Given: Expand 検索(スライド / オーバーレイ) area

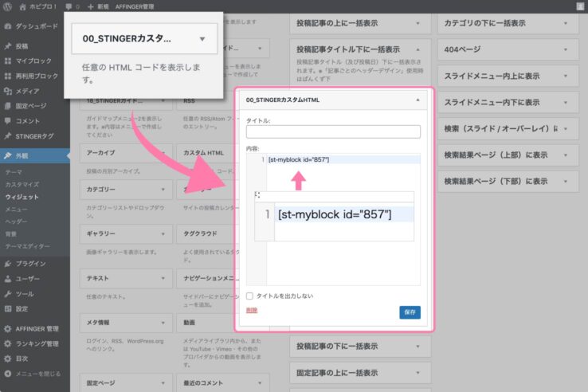Looking at the screenshot, I should coord(566,128).
